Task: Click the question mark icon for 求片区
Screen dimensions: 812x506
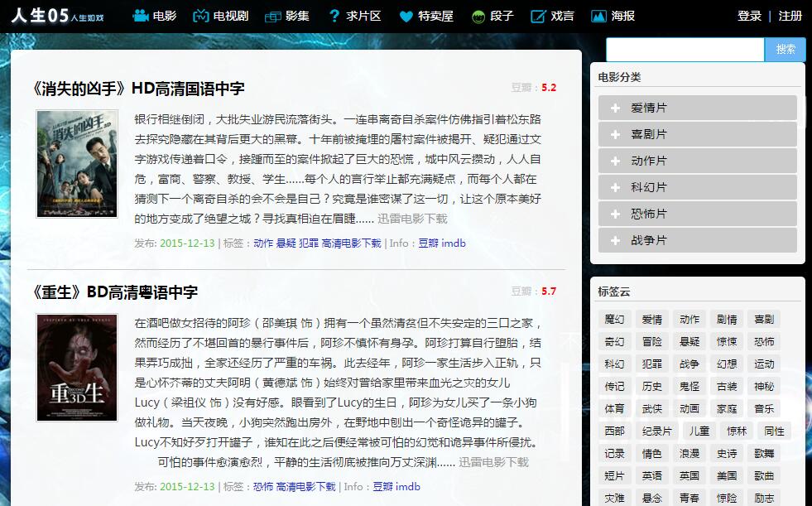Action: click(x=334, y=15)
